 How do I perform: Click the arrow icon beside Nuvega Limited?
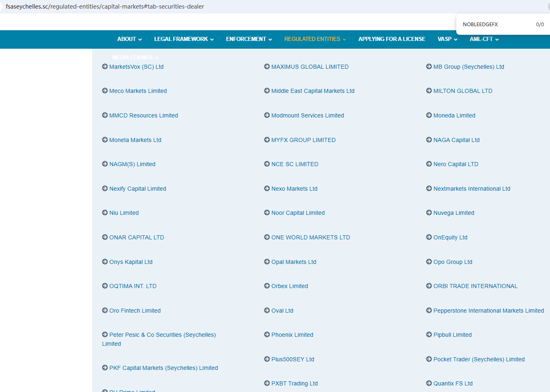click(429, 212)
